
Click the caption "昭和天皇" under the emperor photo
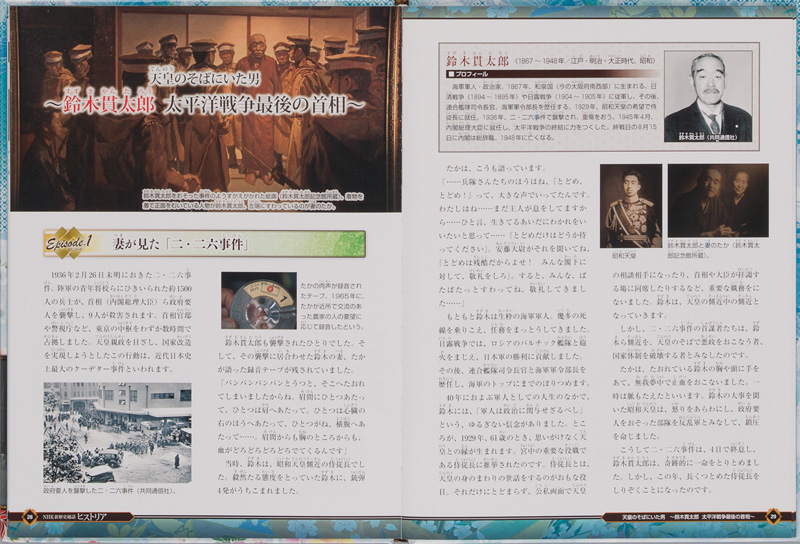[x=624, y=256]
